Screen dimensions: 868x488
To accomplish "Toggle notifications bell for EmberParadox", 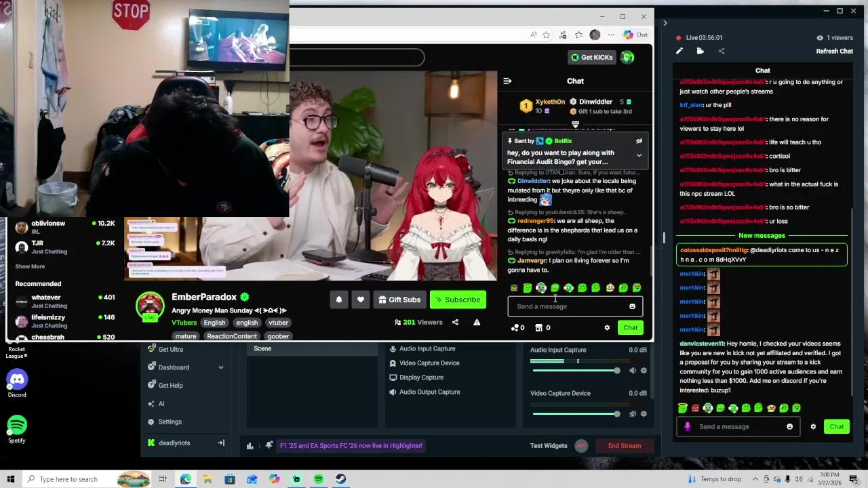I will point(339,300).
